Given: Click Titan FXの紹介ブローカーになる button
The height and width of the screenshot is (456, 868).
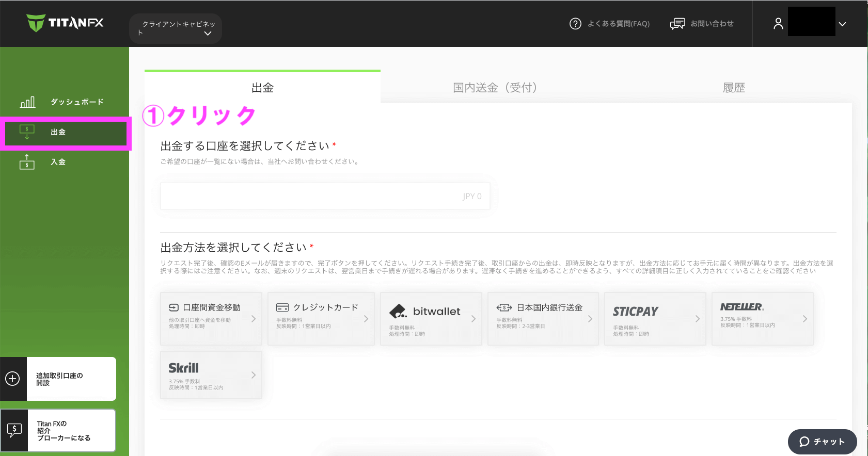Looking at the screenshot, I should pos(58,430).
